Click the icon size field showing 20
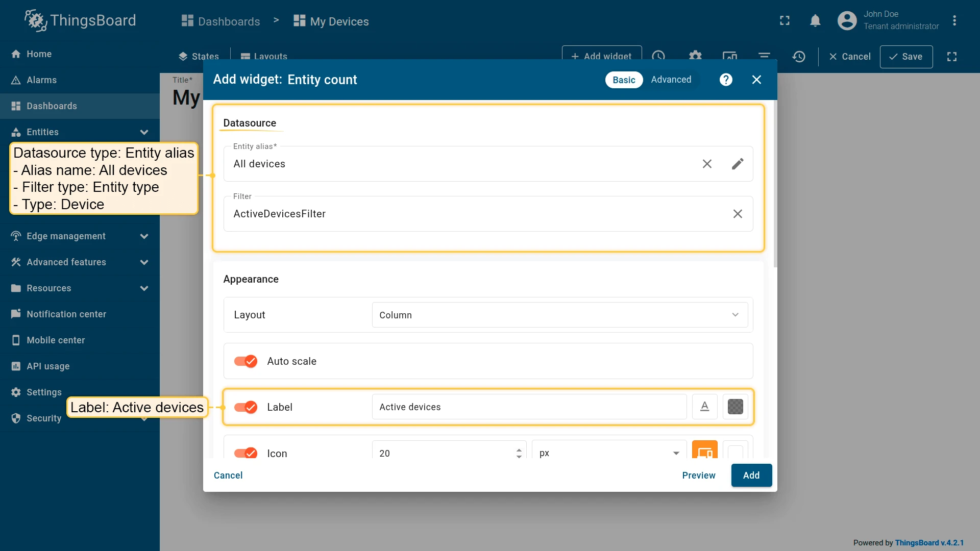 tap(449, 449)
